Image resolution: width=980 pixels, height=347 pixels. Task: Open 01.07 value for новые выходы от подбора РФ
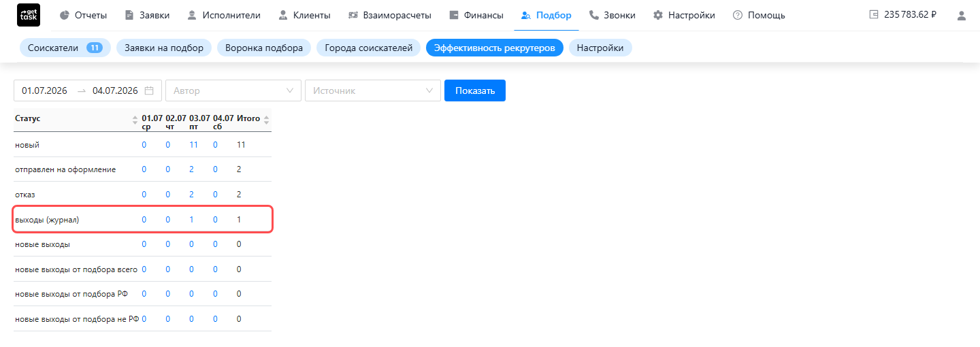[x=144, y=294]
